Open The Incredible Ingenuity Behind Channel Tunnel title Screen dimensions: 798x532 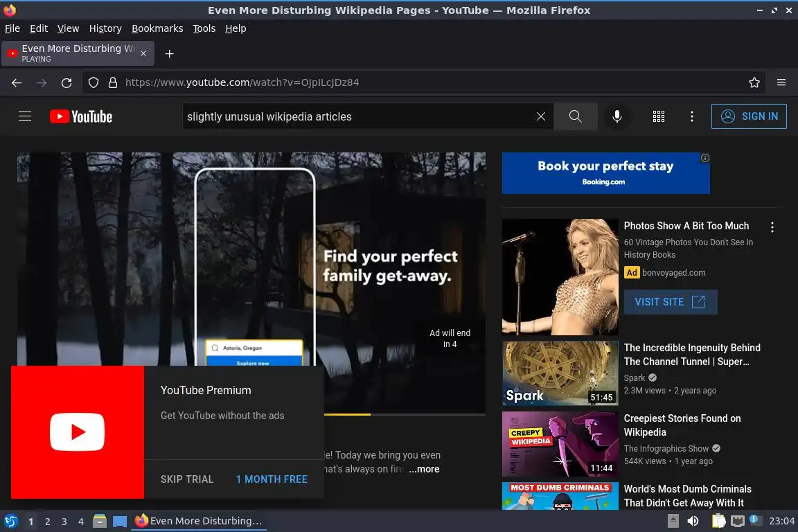point(692,355)
